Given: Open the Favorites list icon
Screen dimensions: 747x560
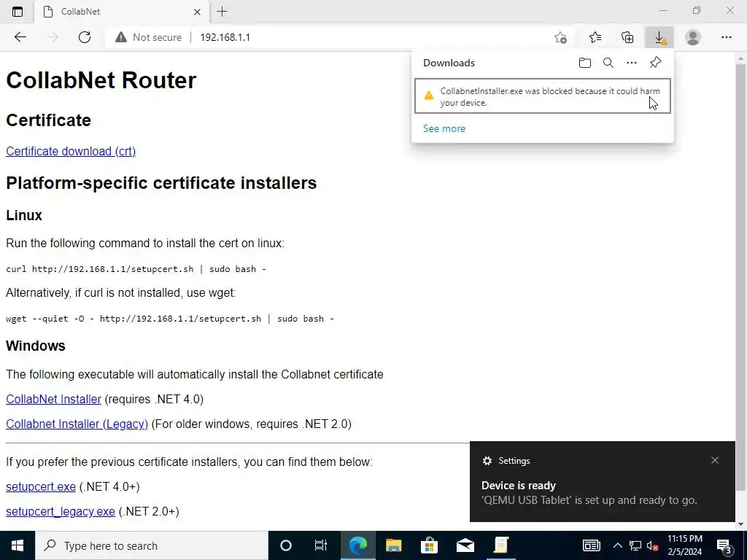Looking at the screenshot, I should [x=595, y=37].
